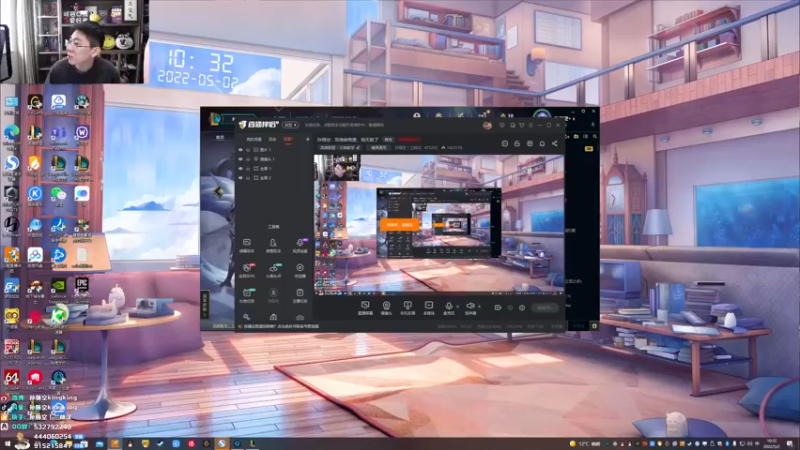The height and width of the screenshot is (450, 800).
Task: Start recording with camcorder icon
Action: [497, 308]
